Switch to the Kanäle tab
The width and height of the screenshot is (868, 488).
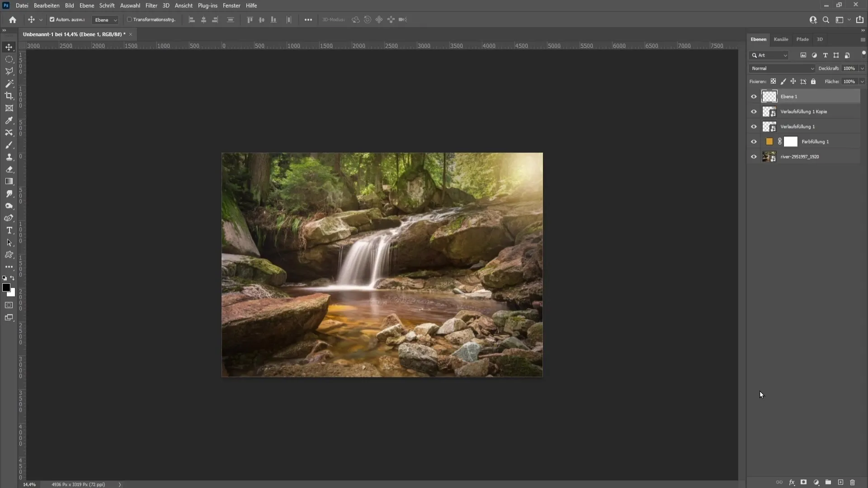coord(781,39)
